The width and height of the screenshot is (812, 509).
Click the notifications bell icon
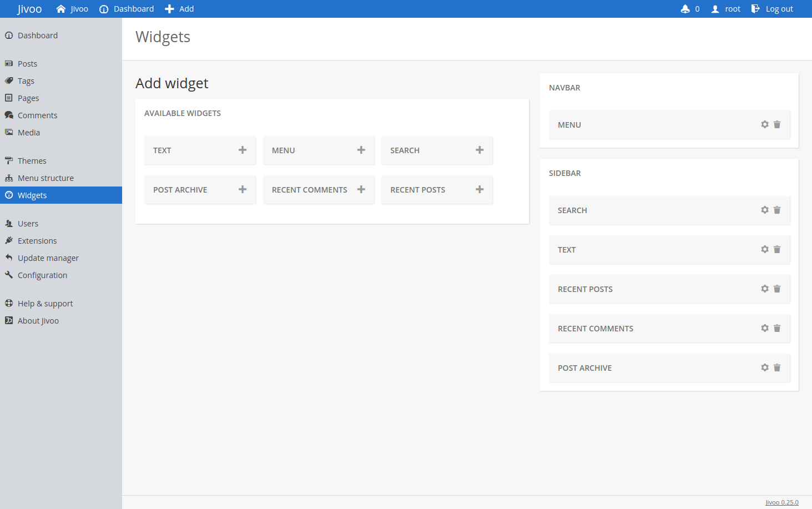point(685,9)
